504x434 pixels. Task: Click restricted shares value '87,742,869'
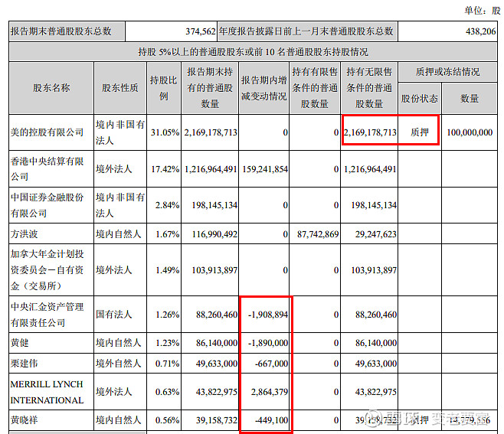(x=318, y=234)
